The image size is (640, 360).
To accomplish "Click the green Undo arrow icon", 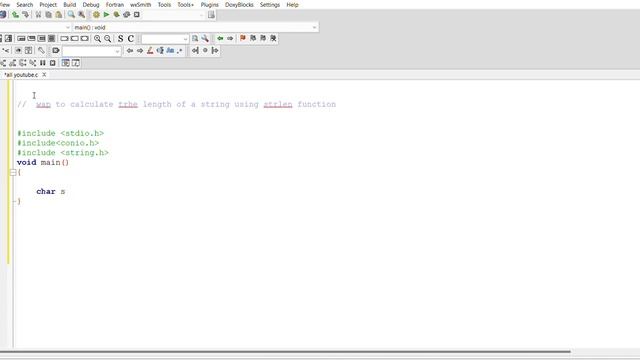I will point(16,15).
